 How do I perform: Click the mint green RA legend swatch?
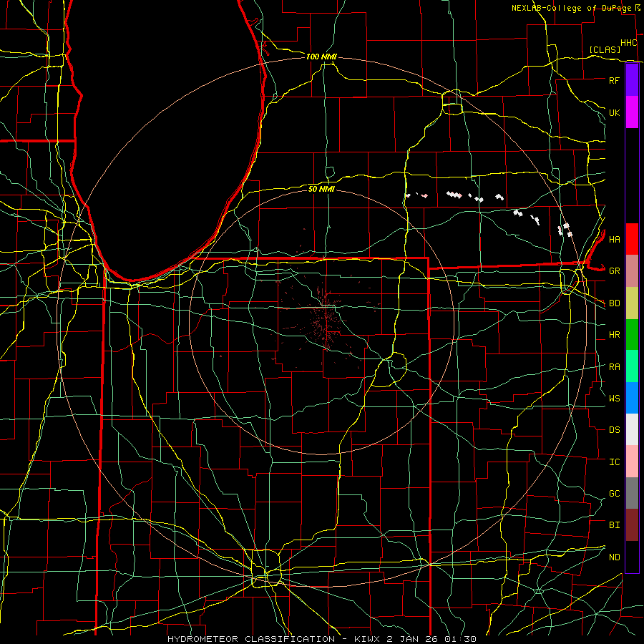632,366
